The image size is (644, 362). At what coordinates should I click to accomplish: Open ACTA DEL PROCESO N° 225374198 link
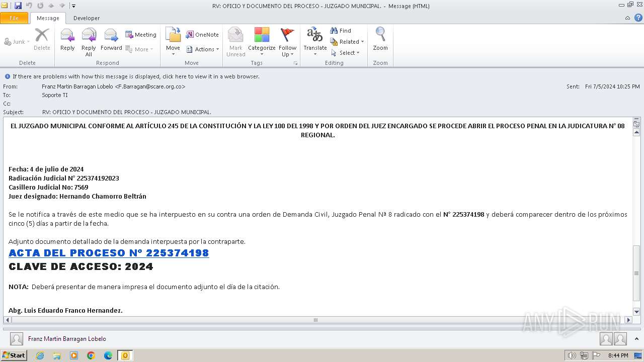click(x=109, y=253)
